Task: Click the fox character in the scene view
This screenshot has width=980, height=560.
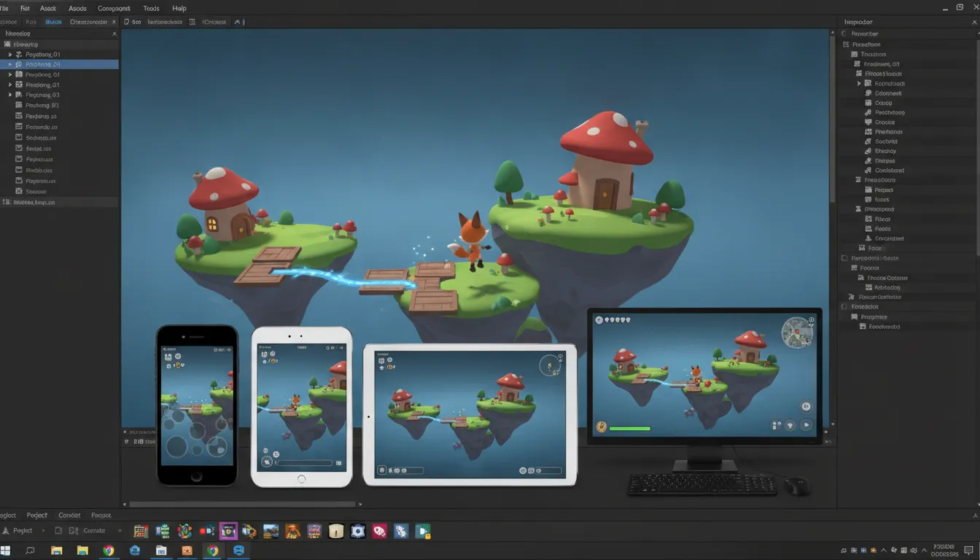Action: tap(471, 241)
